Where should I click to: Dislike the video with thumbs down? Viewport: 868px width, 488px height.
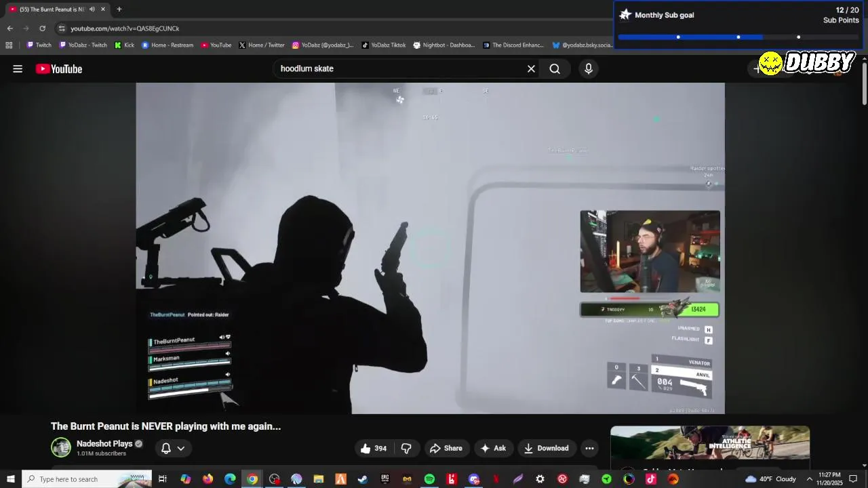[x=406, y=448]
